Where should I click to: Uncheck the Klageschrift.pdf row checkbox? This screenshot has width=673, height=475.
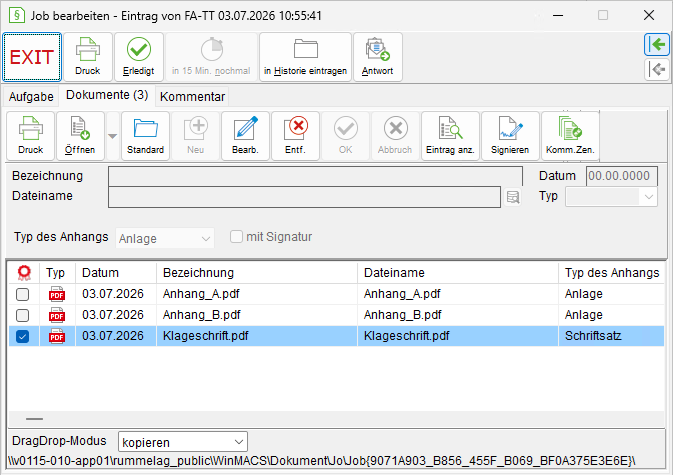(x=22, y=336)
